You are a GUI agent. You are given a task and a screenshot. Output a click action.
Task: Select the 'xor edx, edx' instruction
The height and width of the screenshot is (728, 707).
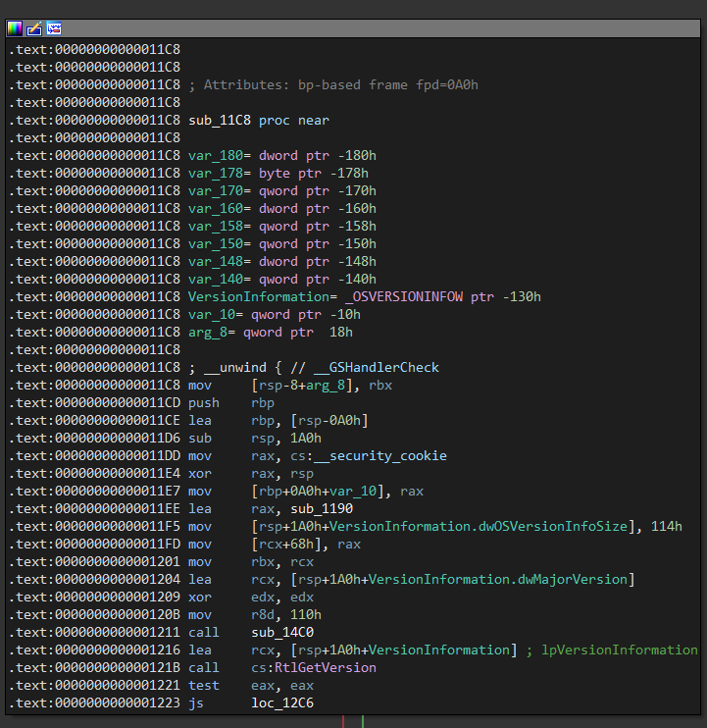(251, 597)
